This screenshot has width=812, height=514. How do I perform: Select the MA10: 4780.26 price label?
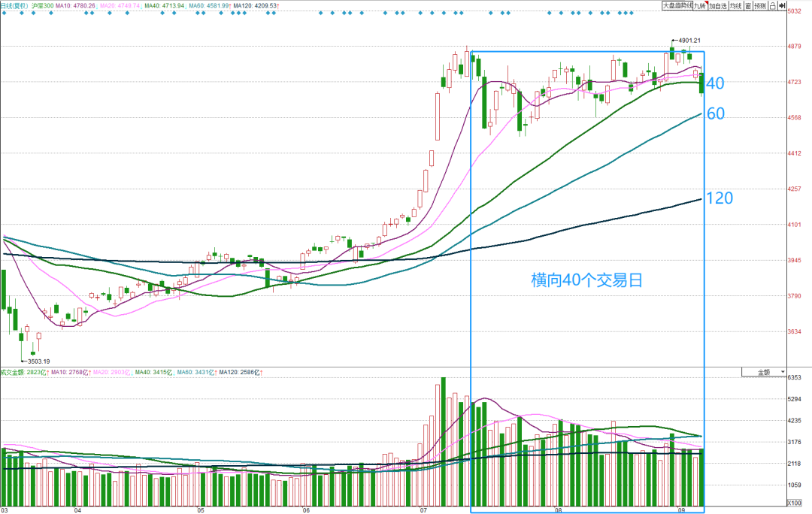pyautogui.click(x=76, y=6)
